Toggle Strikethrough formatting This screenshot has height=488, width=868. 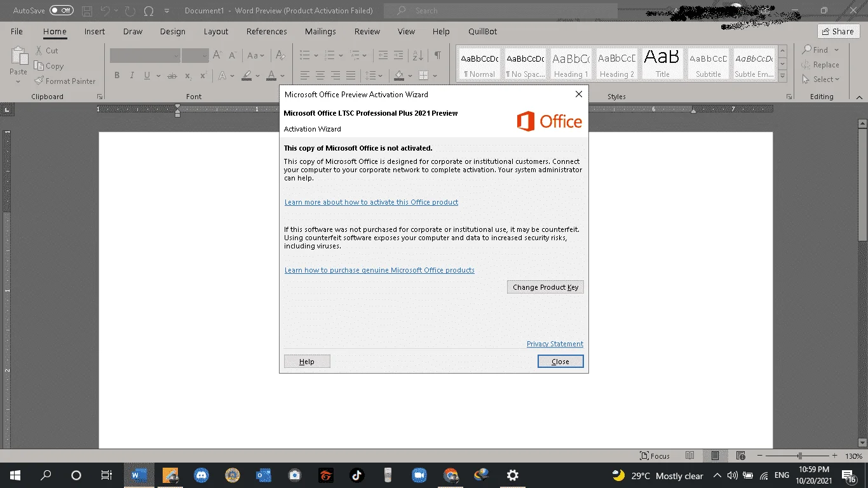[x=172, y=76]
